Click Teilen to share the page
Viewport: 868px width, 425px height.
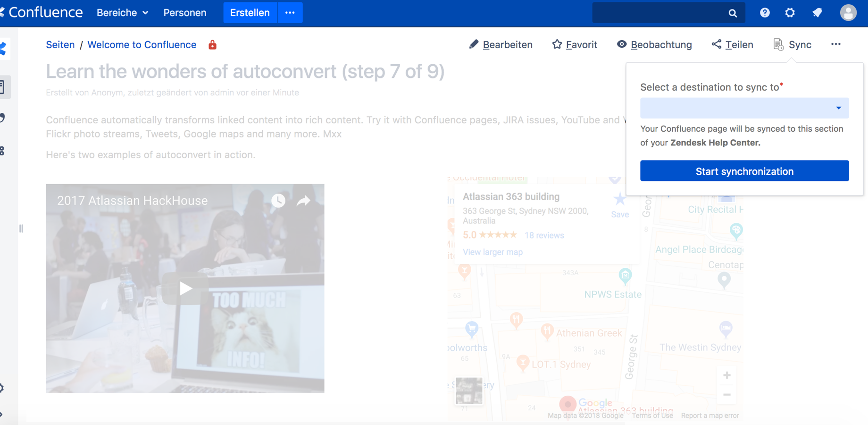click(733, 44)
